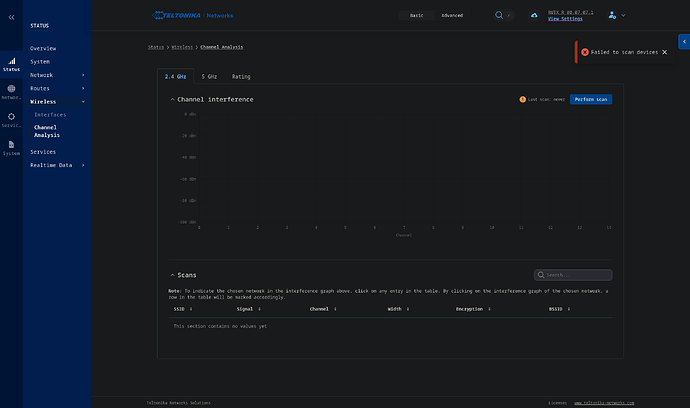
Task: Click the View Settings link
Action: click(565, 18)
